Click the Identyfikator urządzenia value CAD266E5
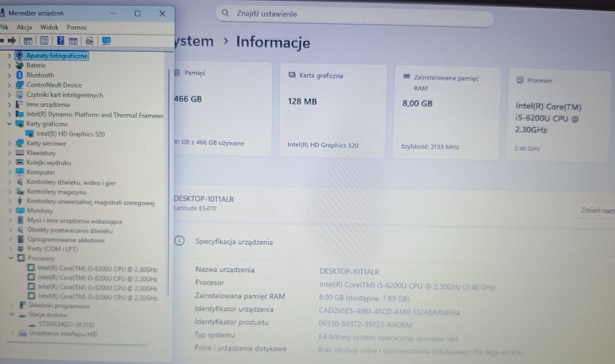The width and height of the screenshot is (615, 364). click(389, 312)
